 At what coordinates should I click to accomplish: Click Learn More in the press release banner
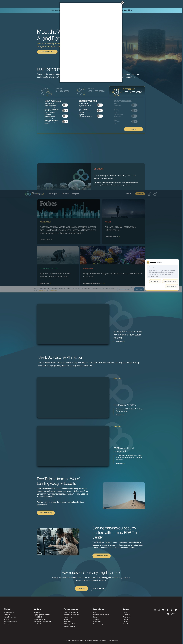click(x=128, y=10)
